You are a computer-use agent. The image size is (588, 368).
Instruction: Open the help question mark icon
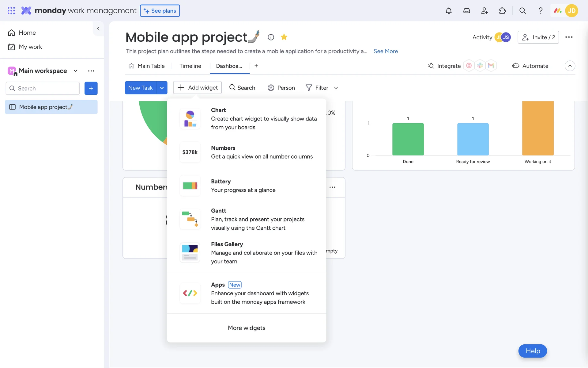pyautogui.click(x=541, y=11)
